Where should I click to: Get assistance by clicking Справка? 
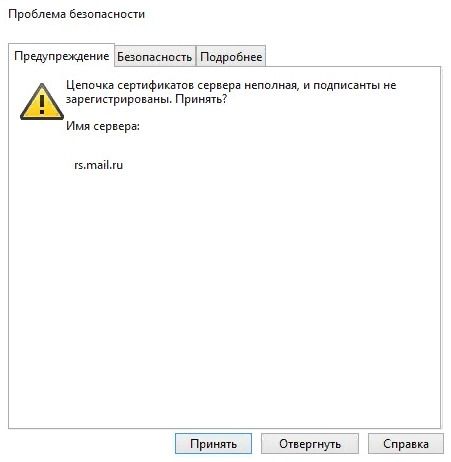click(406, 444)
